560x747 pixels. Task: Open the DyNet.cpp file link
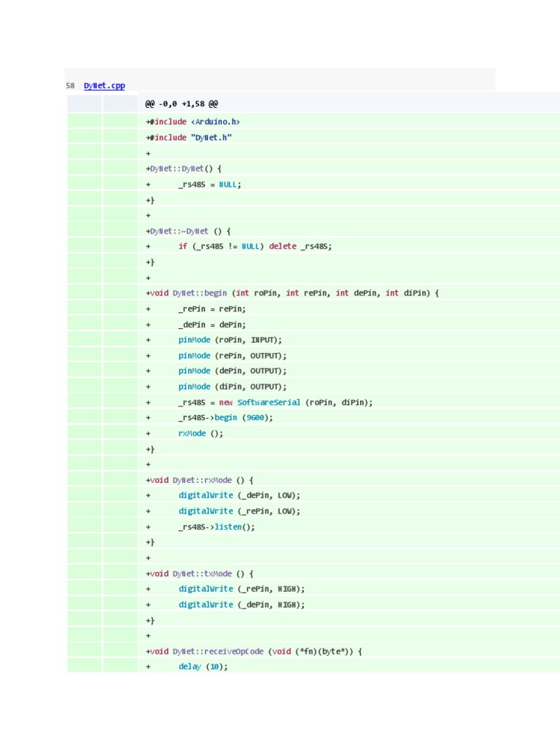coord(104,86)
